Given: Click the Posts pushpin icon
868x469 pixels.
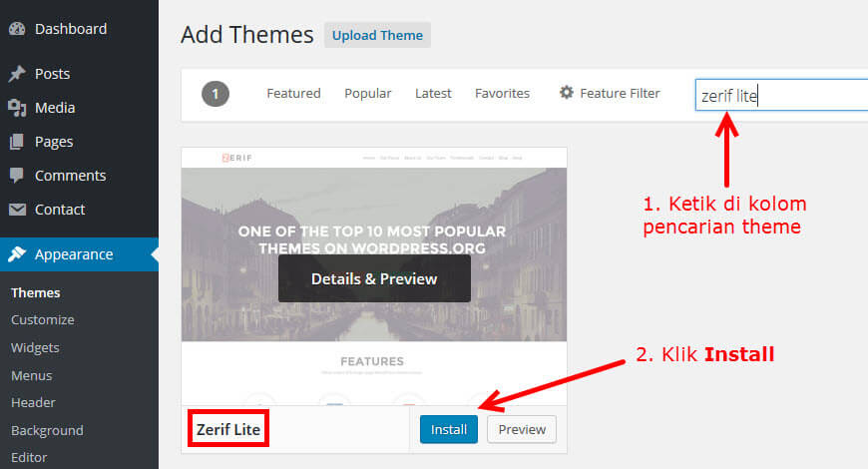Looking at the screenshot, I should point(17,74).
